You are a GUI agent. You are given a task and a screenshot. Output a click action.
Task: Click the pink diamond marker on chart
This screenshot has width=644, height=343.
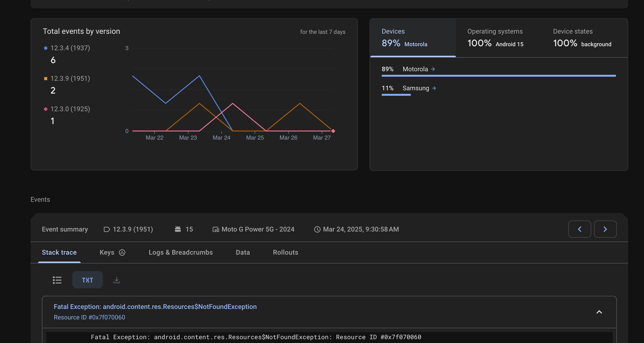pyautogui.click(x=333, y=131)
